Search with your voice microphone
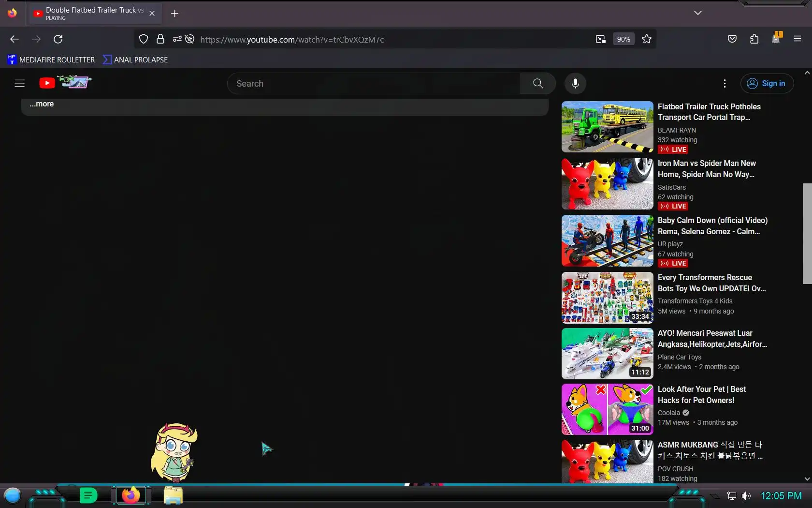The height and width of the screenshot is (508, 812). click(x=575, y=83)
